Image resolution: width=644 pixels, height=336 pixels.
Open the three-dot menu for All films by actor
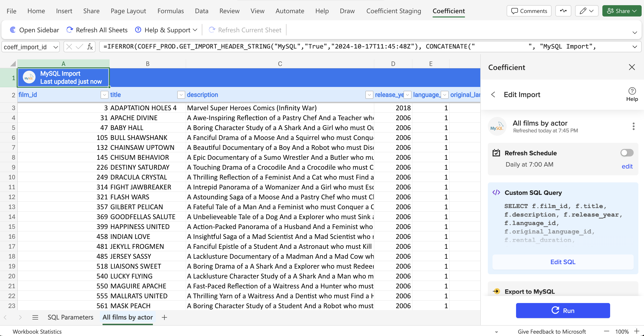(x=633, y=127)
